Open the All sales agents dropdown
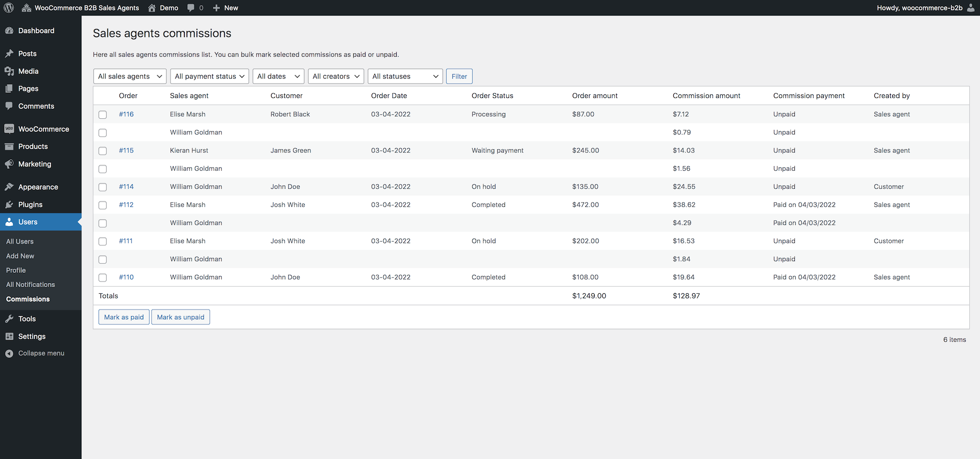 (x=130, y=76)
